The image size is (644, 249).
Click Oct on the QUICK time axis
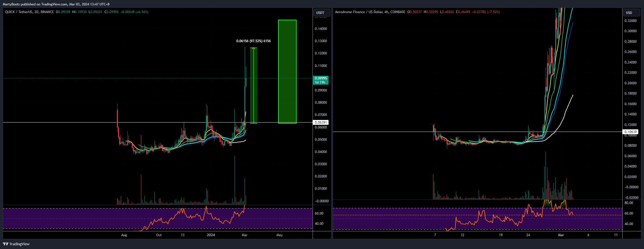159,235
